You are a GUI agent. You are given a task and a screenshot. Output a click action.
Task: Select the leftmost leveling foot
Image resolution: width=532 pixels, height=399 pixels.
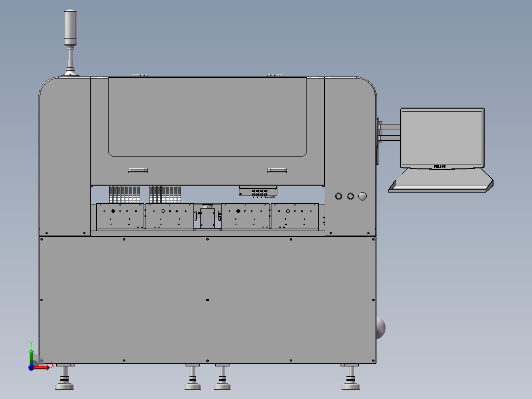tap(65, 377)
